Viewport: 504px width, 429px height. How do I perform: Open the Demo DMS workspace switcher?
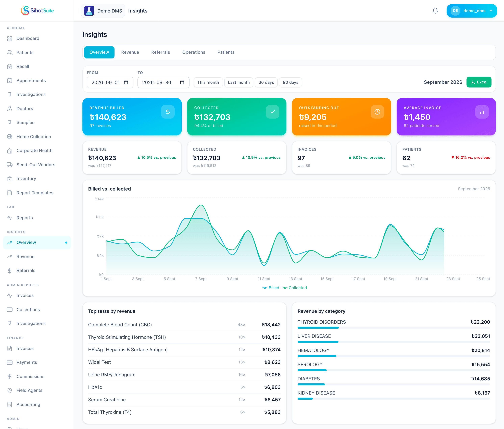(103, 11)
